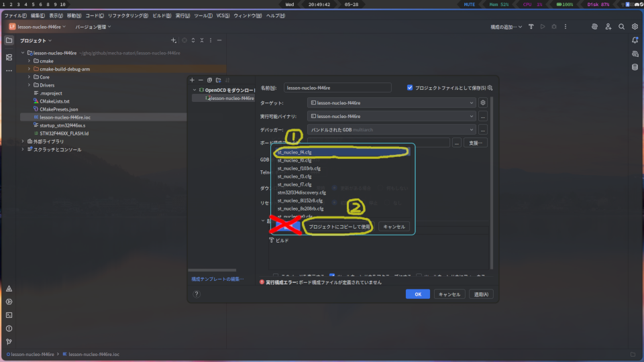Add new configuration with plus icon
The image size is (644, 362).
pyautogui.click(x=192, y=80)
